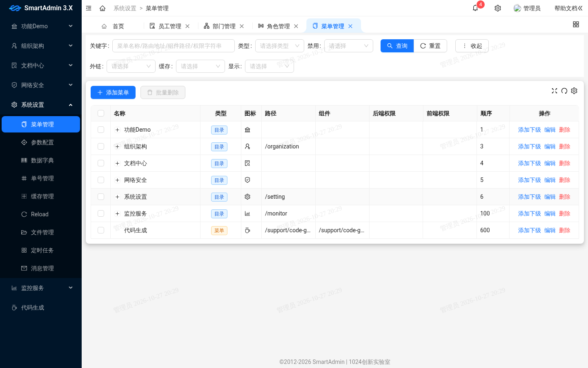Click the 网络安全 row shield icon
This screenshot has width=588, height=368.
click(x=247, y=180)
